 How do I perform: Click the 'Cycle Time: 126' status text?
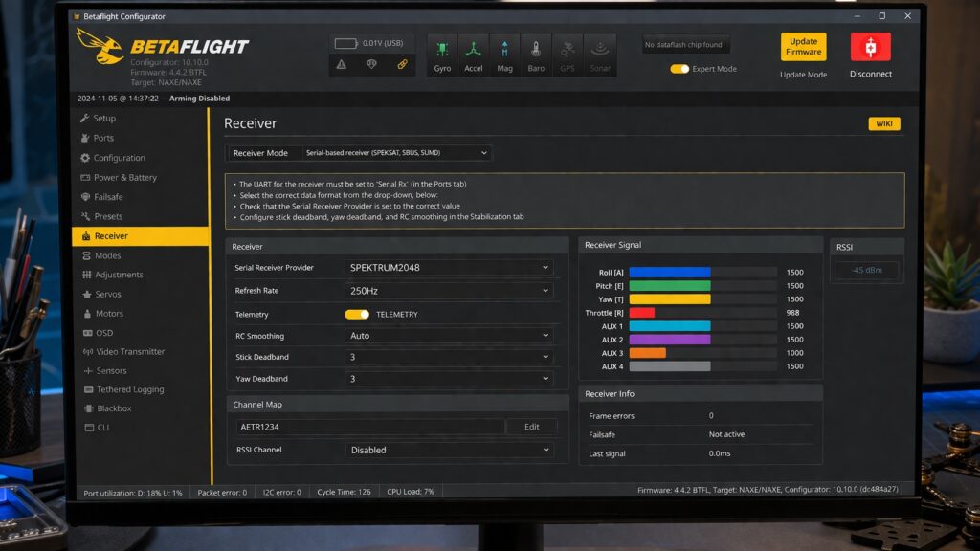pyautogui.click(x=344, y=492)
